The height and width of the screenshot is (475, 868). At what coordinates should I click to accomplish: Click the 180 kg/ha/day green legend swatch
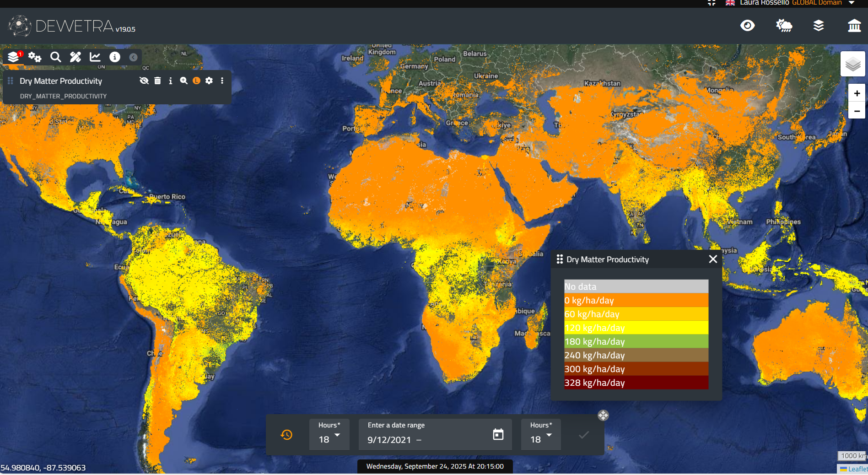pos(636,341)
